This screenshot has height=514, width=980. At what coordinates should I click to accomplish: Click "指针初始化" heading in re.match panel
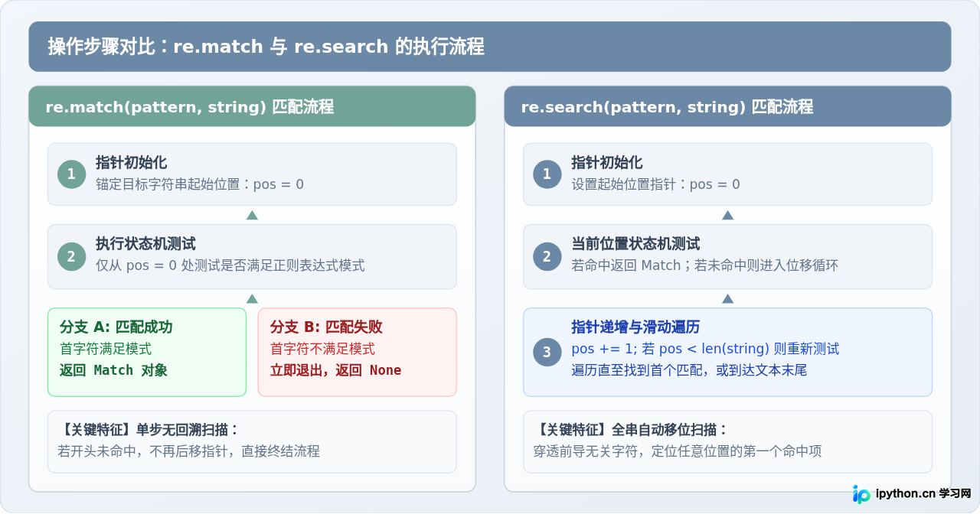[131, 163]
